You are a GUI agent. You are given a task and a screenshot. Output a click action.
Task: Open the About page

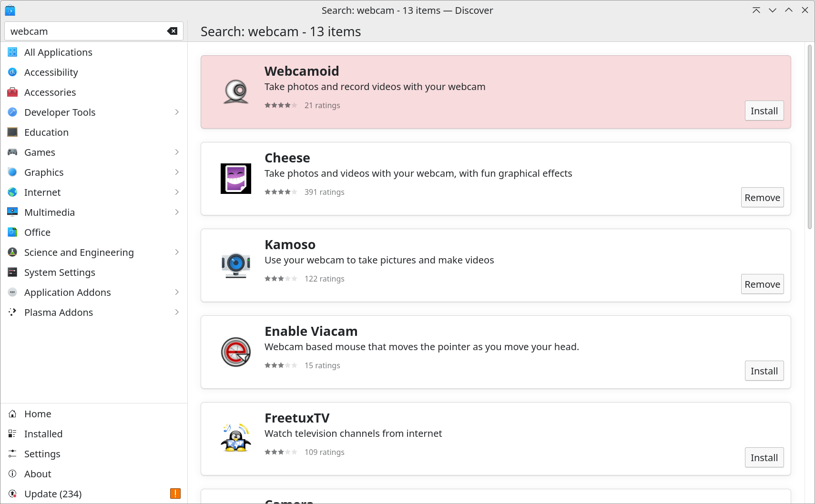coord(94,474)
